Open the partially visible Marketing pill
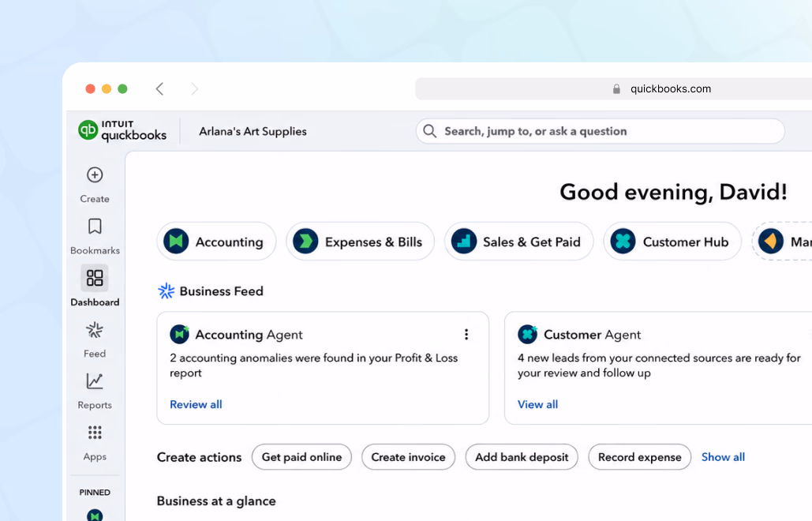This screenshot has height=521, width=812. point(782,242)
